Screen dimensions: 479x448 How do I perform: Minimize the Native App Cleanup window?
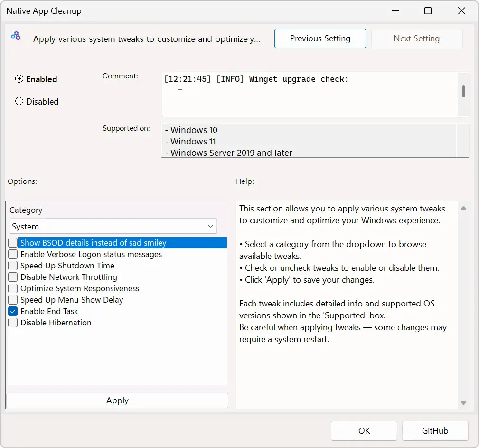click(x=395, y=11)
